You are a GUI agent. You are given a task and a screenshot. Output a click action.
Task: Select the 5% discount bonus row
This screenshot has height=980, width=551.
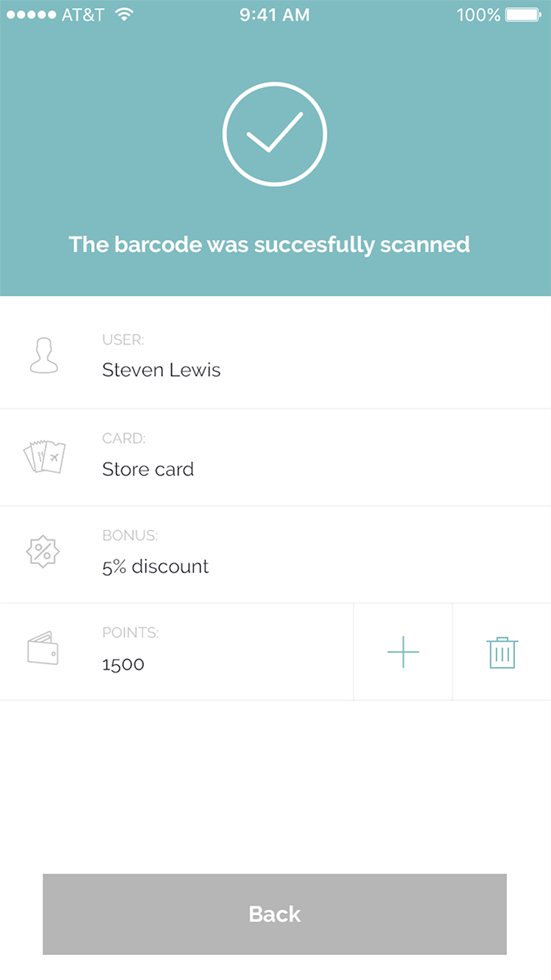coord(275,555)
